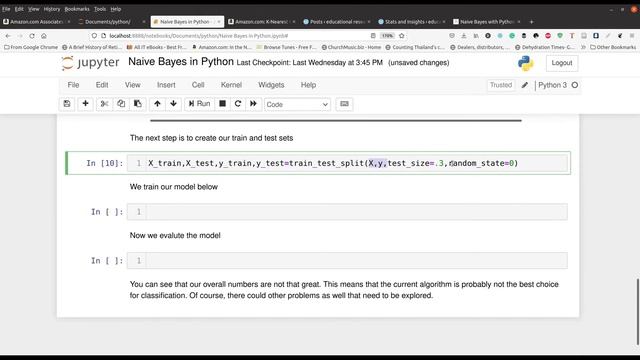This screenshot has width=640, height=360.
Task: Open the Widgets menu
Action: coord(271,85)
